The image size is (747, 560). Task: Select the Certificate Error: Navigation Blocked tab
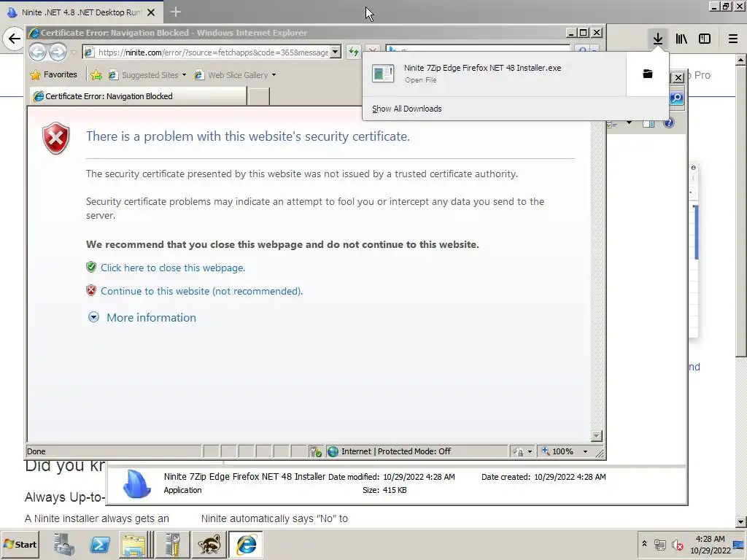coord(138,96)
